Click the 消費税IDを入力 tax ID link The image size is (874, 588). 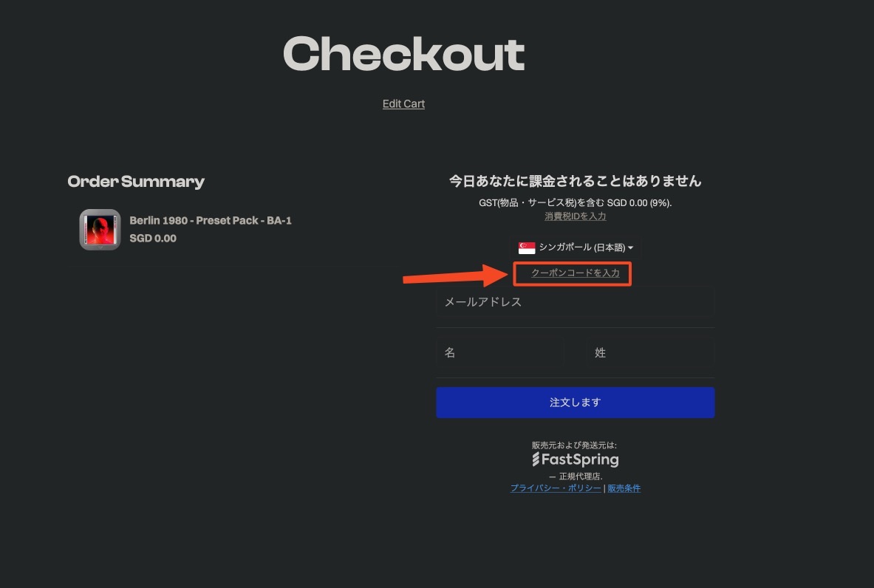576,216
